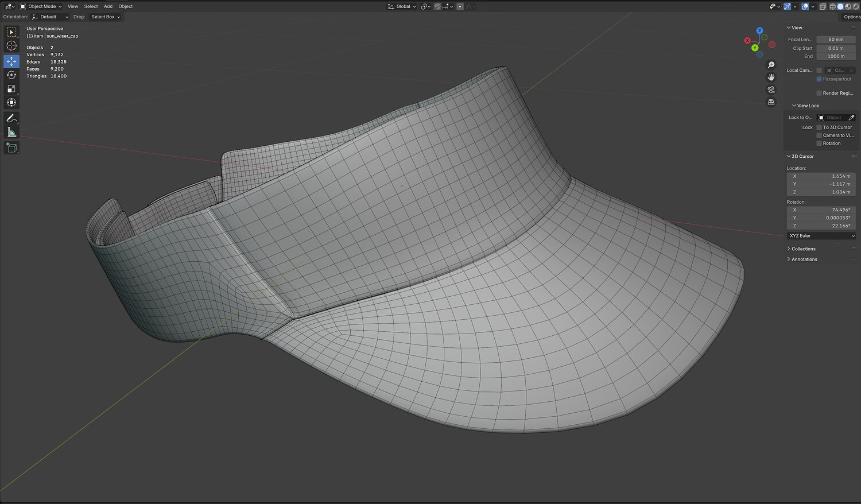This screenshot has height=504, width=861.
Task: Click the red X axis gizmo
Action: 747,40
